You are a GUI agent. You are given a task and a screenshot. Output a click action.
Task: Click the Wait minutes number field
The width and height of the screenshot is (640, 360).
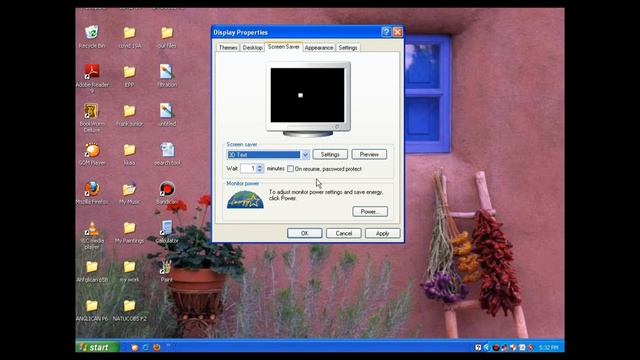click(248, 169)
